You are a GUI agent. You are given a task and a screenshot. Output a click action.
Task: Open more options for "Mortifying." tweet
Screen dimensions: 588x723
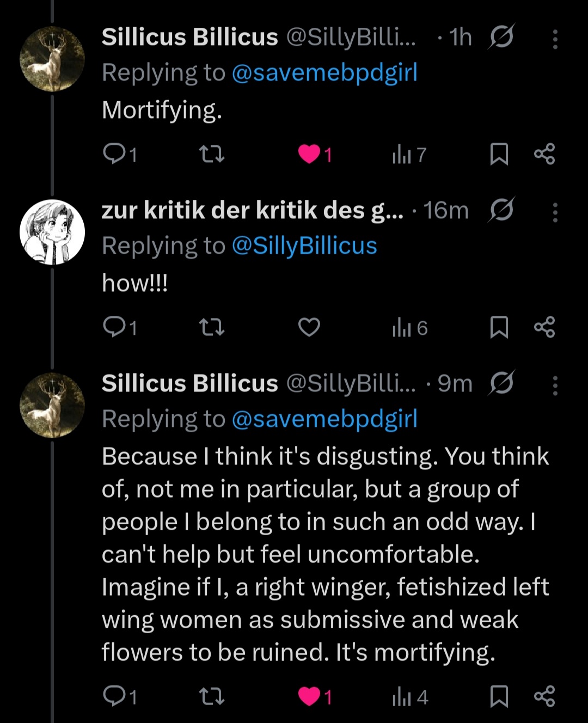[x=555, y=39]
